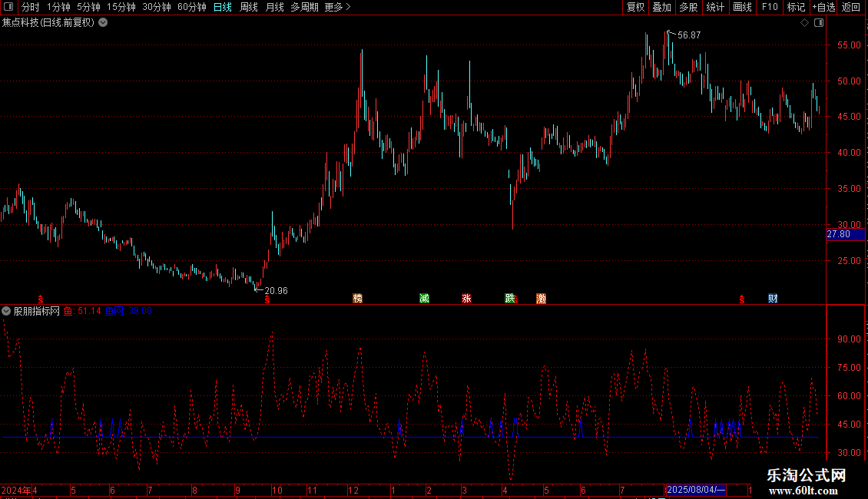Click the 鱼: 51.14 indicator value

tap(82, 311)
